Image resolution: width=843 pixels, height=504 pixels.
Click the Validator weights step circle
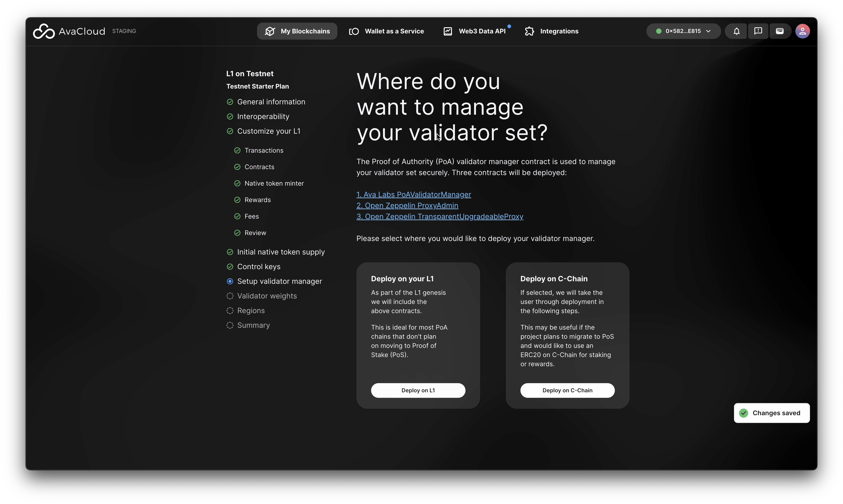click(x=230, y=296)
